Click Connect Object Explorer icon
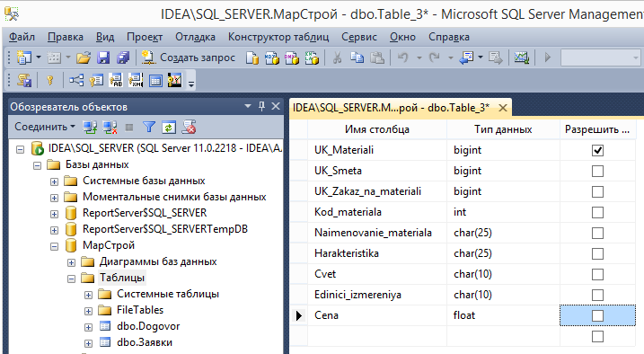Image resolution: width=644 pixels, height=354 pixels. (x=90, y=128)
